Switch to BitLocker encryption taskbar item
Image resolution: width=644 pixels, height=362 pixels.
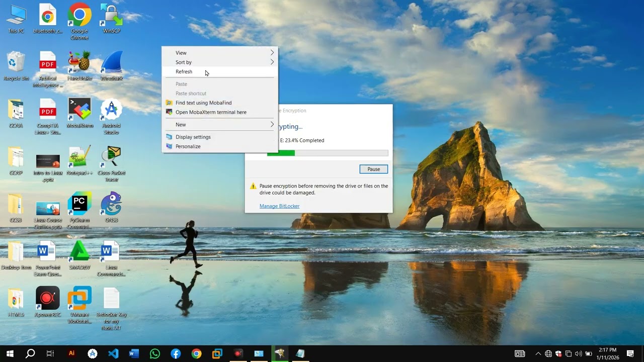pos(280,353)
